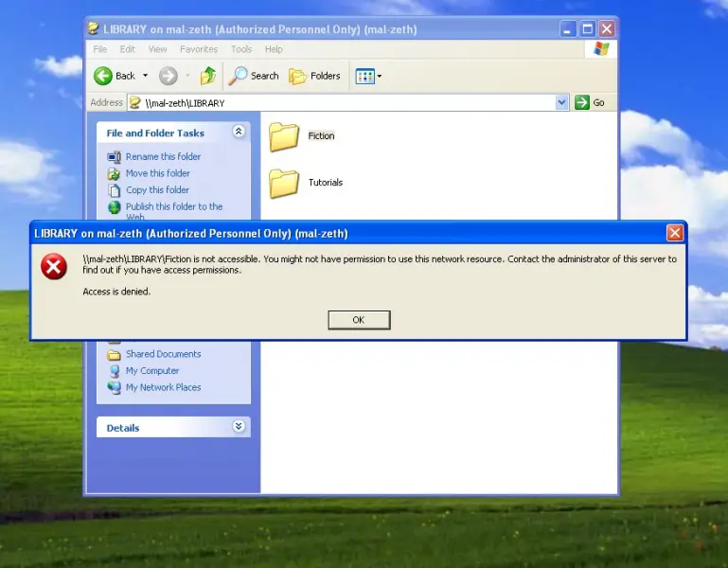The height and width of the screenshot is (568, 728).
Task: Click the Tutorials folder name label
Action: [326, 182]
